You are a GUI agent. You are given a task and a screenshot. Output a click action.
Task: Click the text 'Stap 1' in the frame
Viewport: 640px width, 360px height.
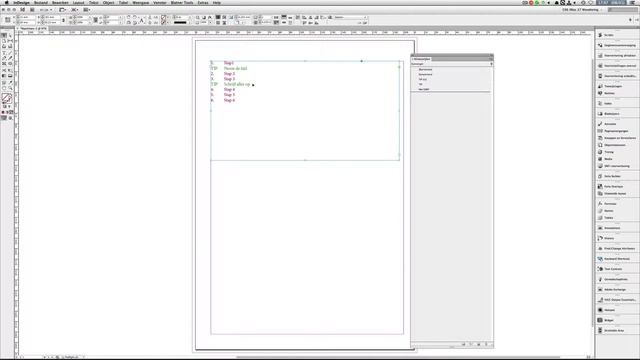(229, 63)
